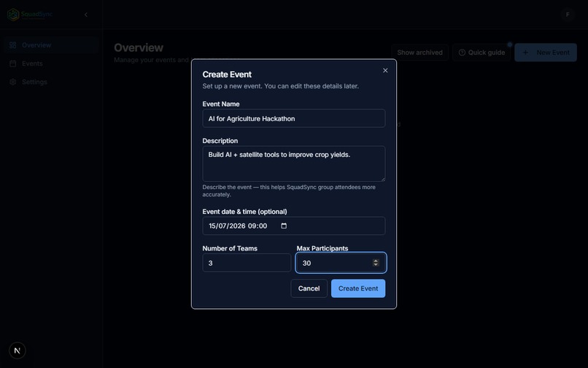Image resolution: width=588 pixels, height=368 pixels.
Task: Click the Next.js N badge icon
Action: point(18,350)
